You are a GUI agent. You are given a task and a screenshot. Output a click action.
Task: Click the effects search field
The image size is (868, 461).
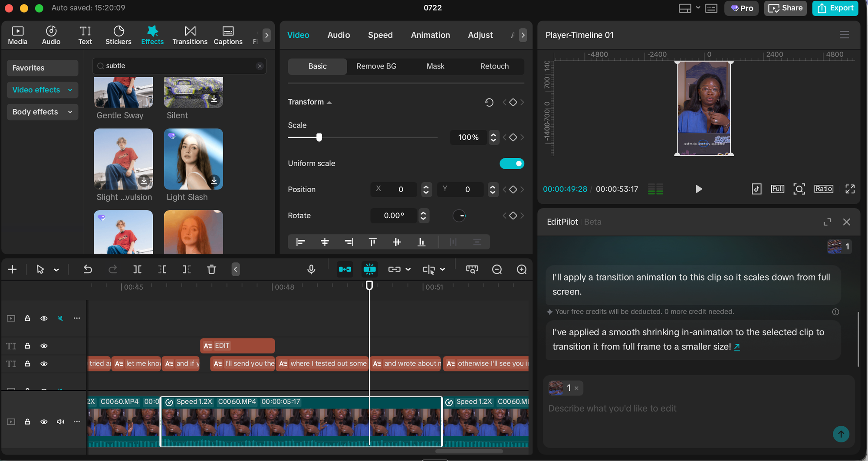179,66
